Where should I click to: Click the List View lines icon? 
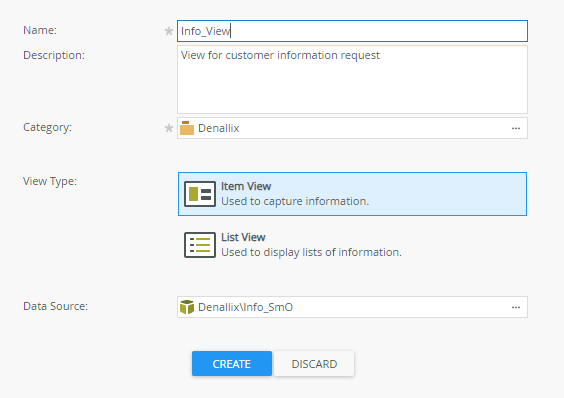click(200, 245)
